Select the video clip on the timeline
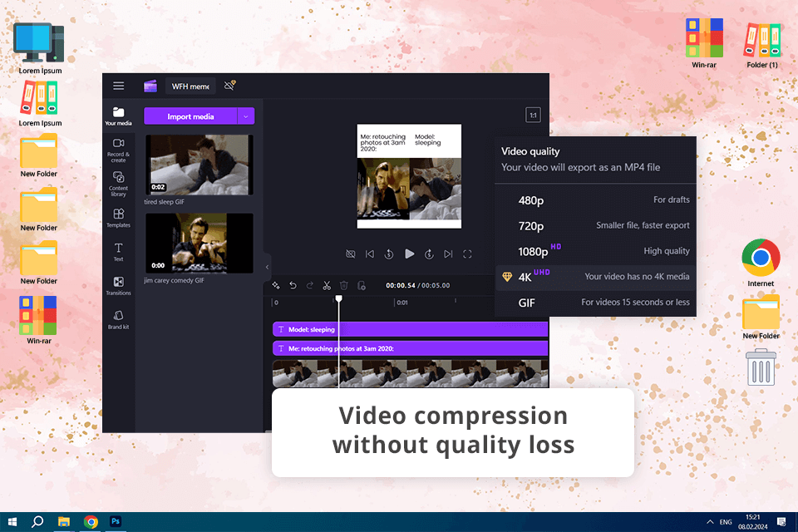The height and width of the screenshot is (532, 798). [x=410, y=374]
